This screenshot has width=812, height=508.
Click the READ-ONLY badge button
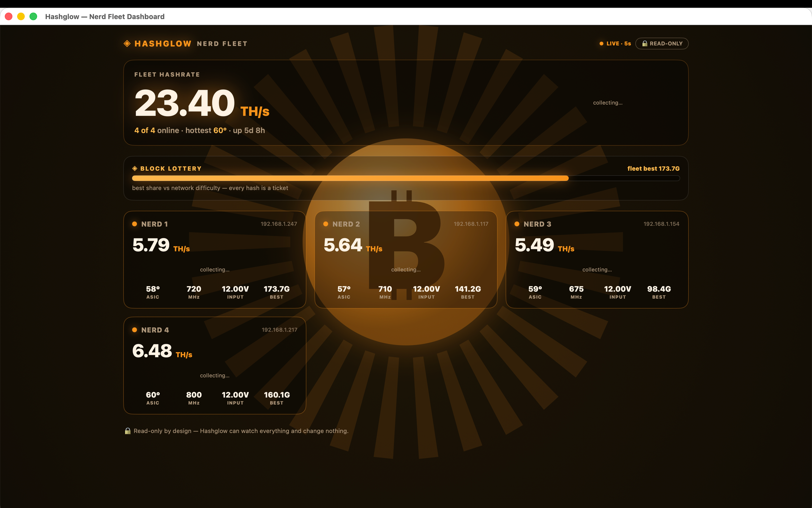point(662,43)
